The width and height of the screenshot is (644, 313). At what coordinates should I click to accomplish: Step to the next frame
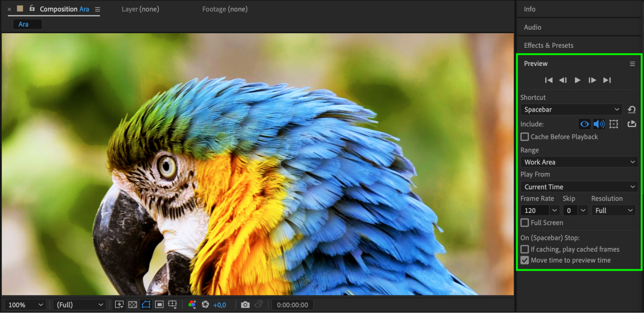tap(592, 80)
